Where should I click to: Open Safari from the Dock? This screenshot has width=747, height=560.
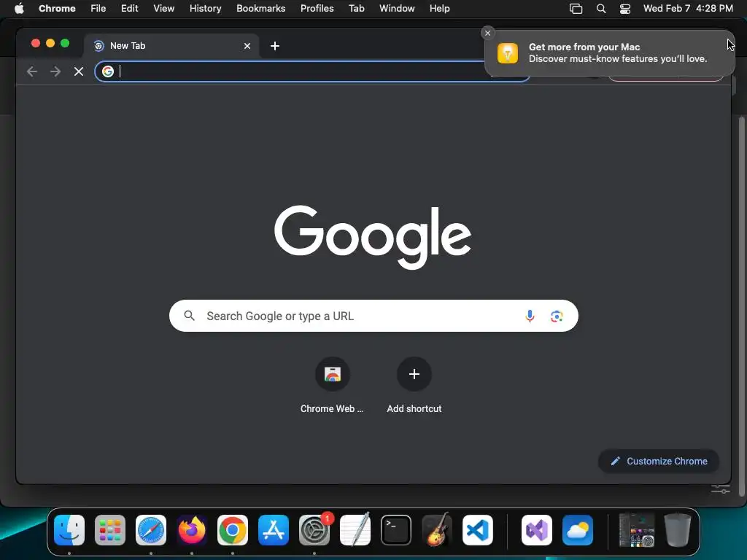click(x=151, y=530)
